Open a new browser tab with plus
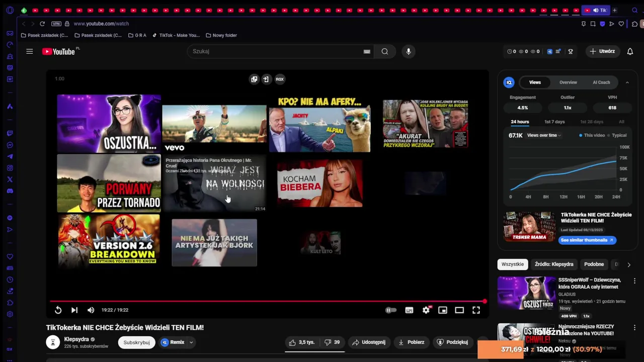Viewport: 644px width, 362px height. coord(614,10)
